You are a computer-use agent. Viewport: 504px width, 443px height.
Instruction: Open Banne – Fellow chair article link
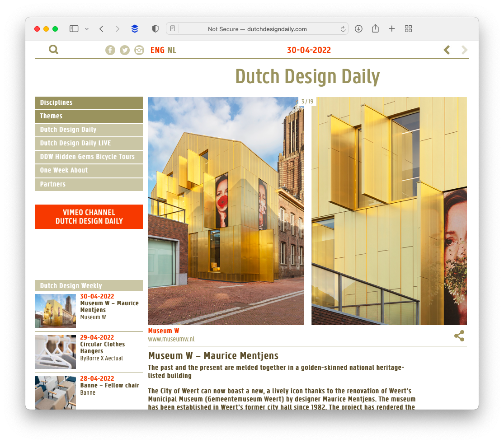[109, 385]
